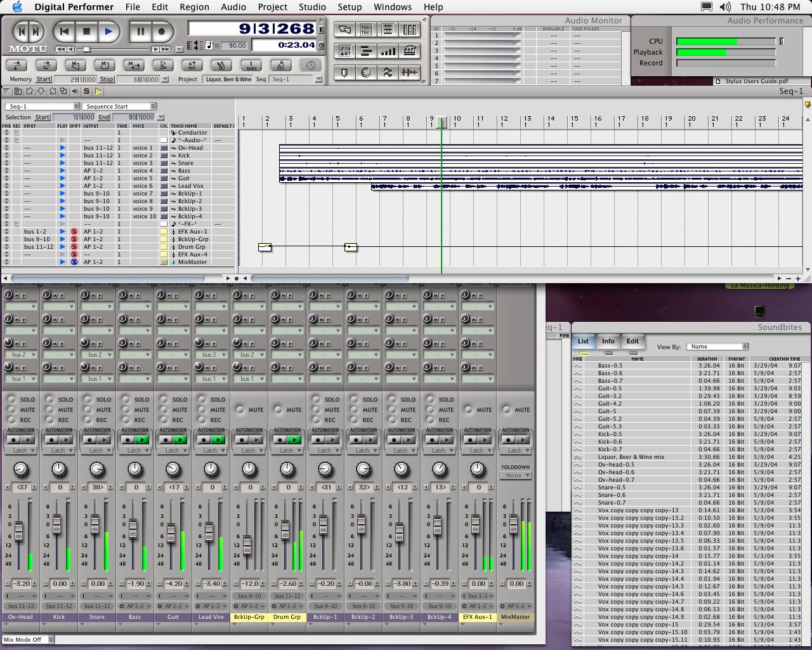Open the Seq-1 sequence popup in Tracks window
This screenshot has width=812, height=650.
point(43,106)
